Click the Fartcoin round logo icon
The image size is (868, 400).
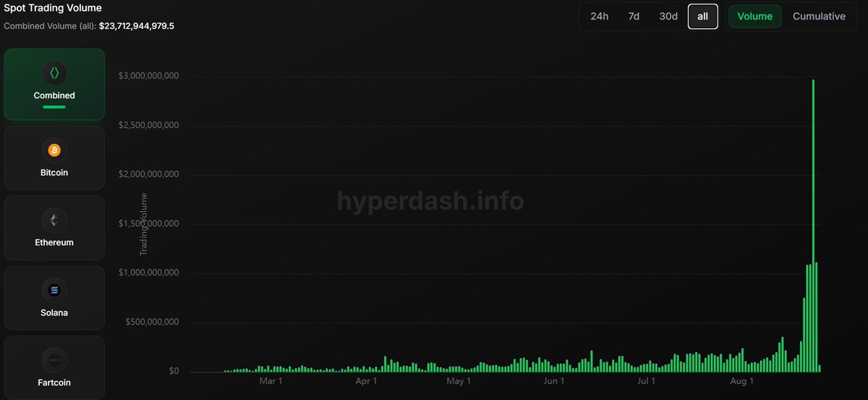click(x=54, y=359)
